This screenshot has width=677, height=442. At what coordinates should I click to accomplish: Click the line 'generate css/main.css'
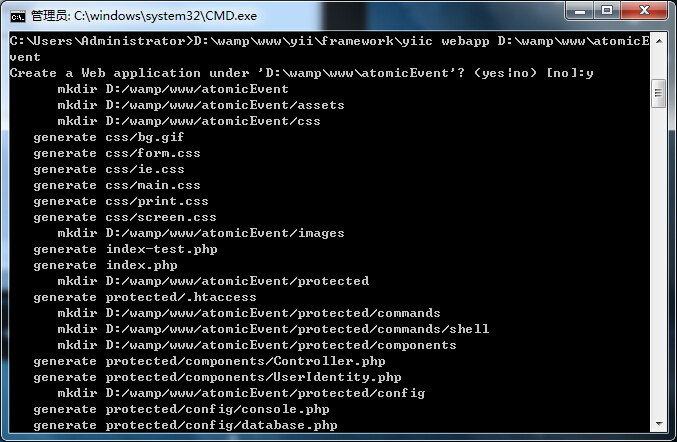[117, 185]
